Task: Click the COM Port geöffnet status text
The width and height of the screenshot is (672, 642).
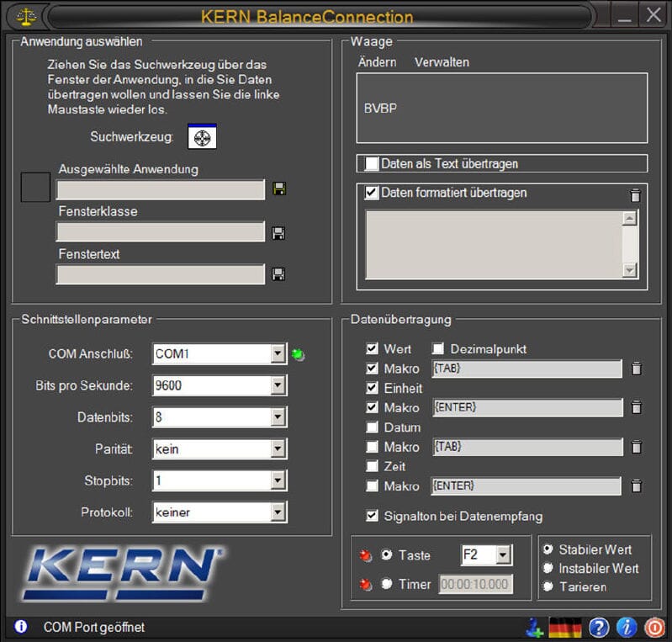Action: point(94,627)
